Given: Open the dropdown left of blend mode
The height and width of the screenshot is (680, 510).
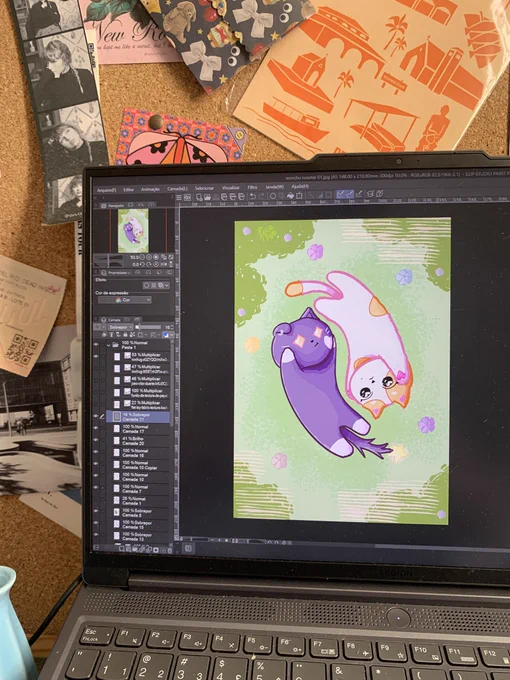Looking at the screenshot, I should (x=101, y=327).
